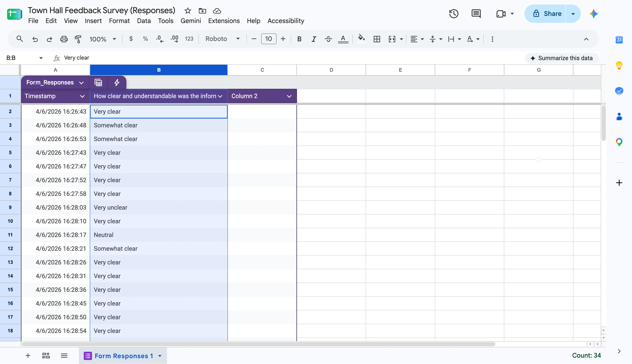Open the Data menu
632x364 pixels.
144,21
